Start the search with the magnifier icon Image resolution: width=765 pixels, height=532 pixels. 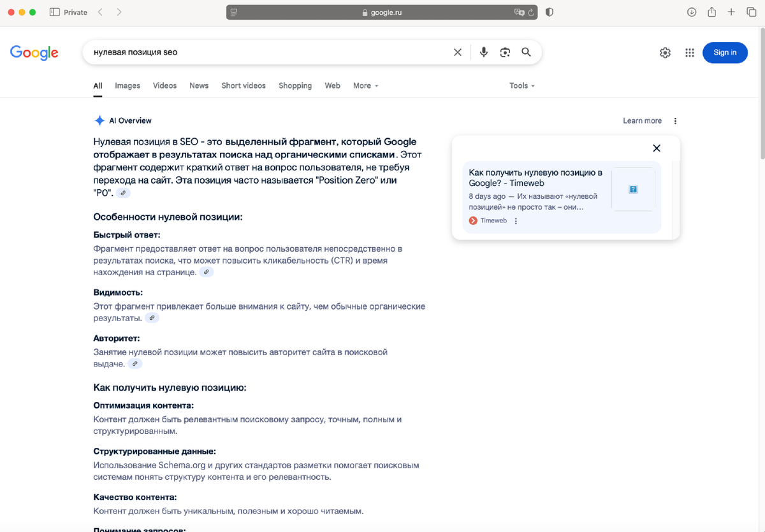coord(527,52)
